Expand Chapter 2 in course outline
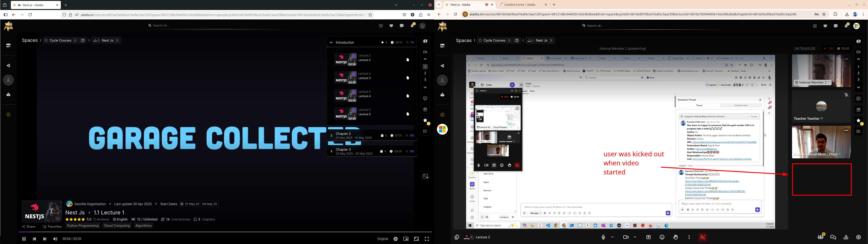This screenshot has height=244, width=868. point(372,136)
